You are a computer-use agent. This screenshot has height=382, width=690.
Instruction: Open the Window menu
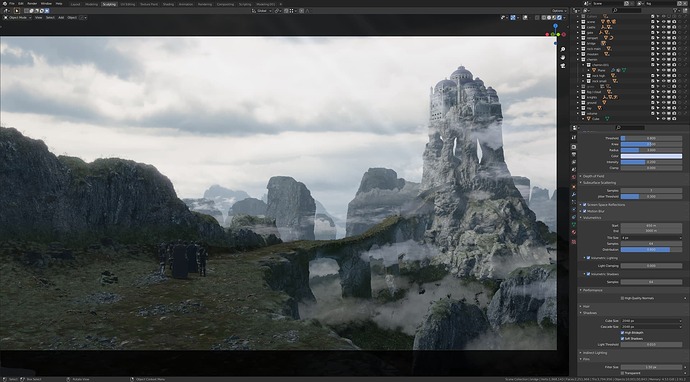click(46, 4)
